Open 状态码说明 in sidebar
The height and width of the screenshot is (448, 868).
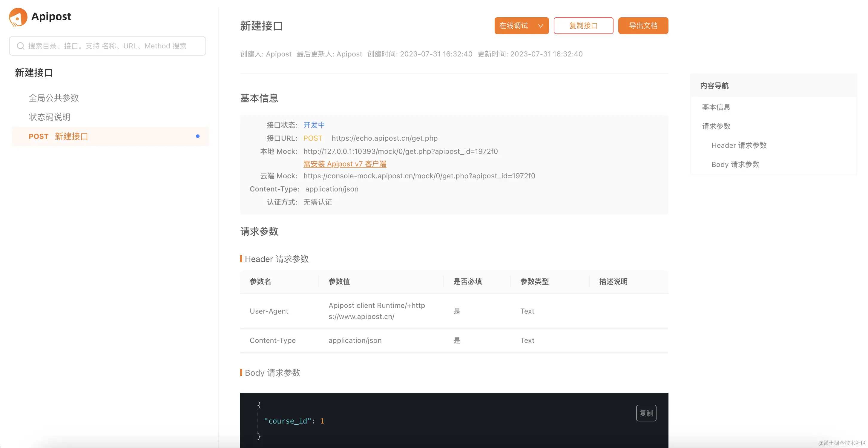coord(50,117)
